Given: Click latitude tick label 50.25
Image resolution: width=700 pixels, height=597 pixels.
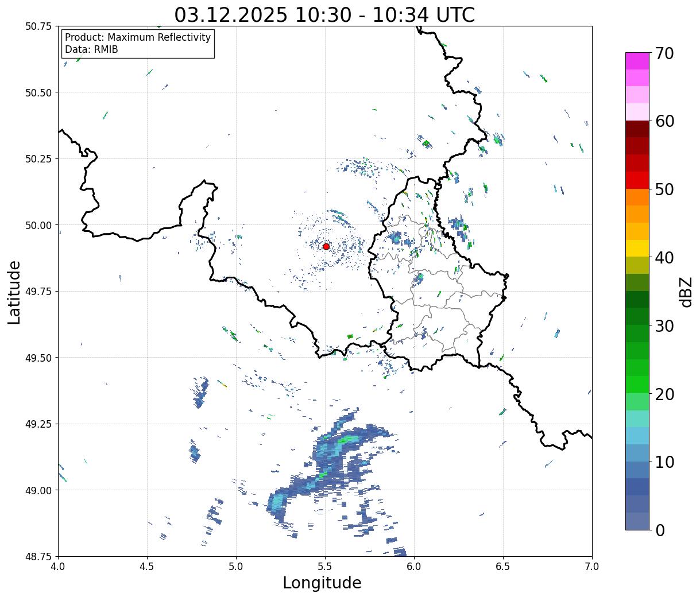Looking at the screenshot, I should (x=40, y=159).
